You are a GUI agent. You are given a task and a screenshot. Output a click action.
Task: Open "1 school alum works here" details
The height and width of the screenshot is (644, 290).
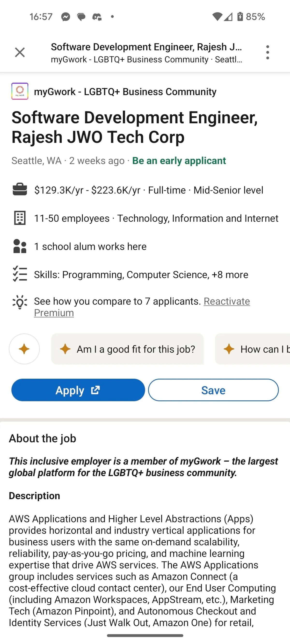click(x=90, y=247)
